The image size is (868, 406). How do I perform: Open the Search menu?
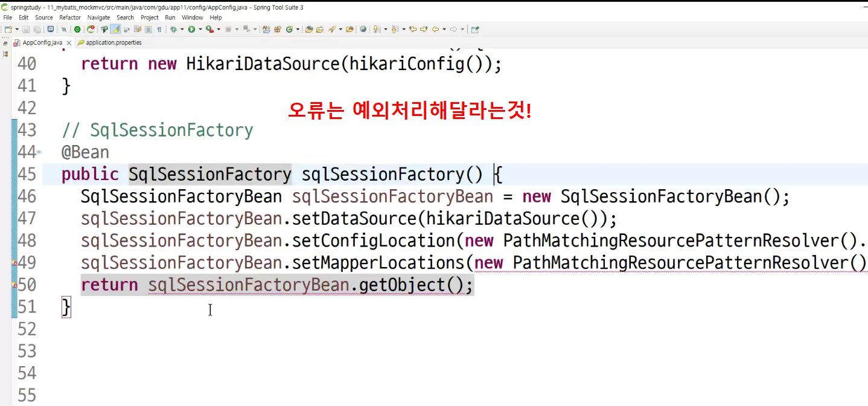pyautogui.click(x=126, y=18)
